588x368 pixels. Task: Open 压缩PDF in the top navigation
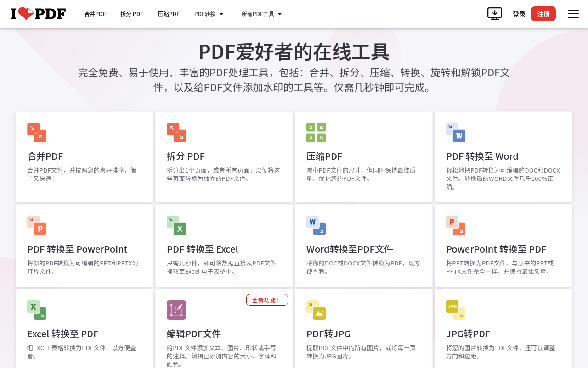pos(169,14)
